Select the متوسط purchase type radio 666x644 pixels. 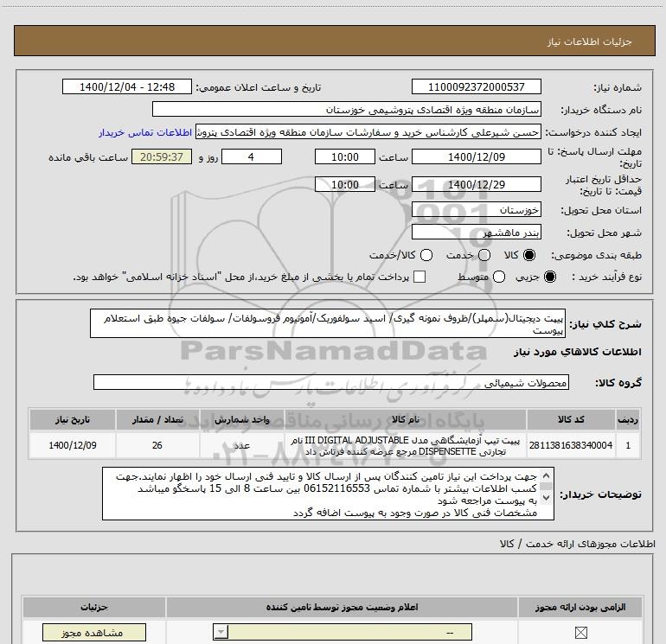[x=499, y=277]
